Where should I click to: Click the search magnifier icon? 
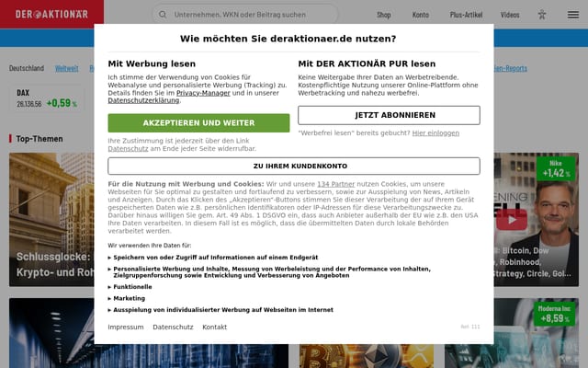tap(163, 15)
